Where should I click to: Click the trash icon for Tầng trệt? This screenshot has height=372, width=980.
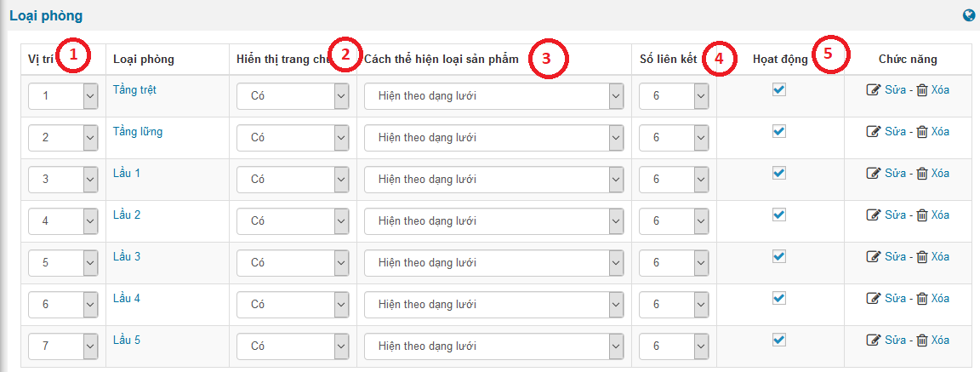click(x=921, y=90)
